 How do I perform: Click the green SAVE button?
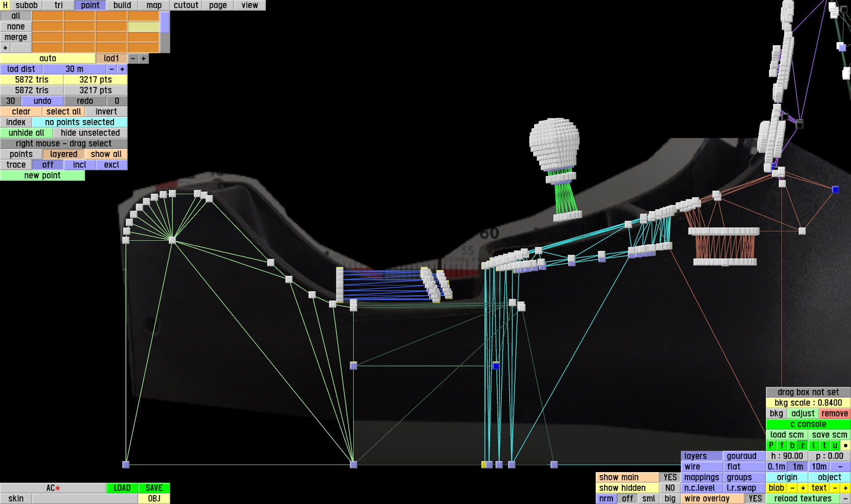click(154, 488)
